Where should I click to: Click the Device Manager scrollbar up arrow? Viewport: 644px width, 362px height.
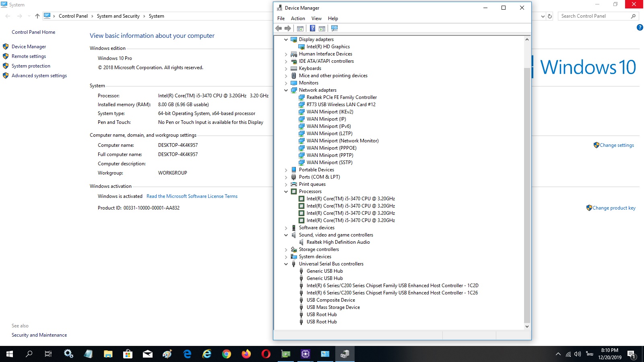coord(527,39)
